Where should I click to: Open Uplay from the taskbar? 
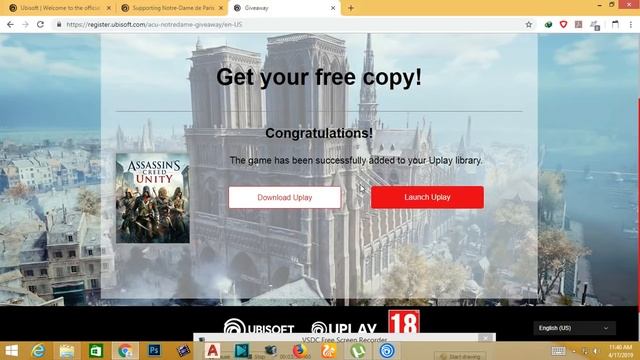point(387,351)
